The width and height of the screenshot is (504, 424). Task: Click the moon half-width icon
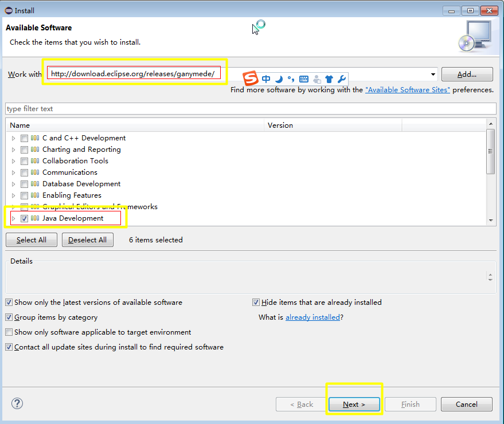[x=279, y=79]
